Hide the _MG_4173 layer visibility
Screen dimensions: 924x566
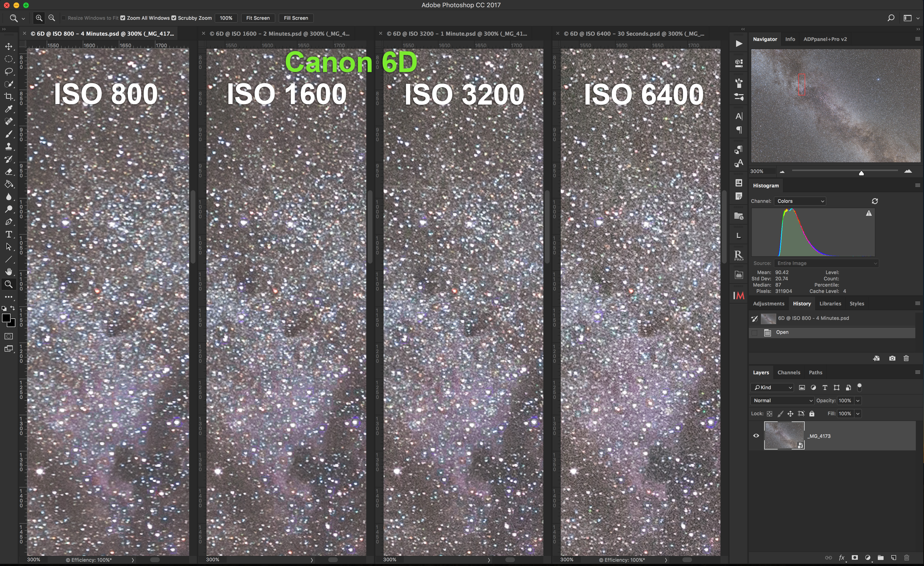[x=756, y=436]
